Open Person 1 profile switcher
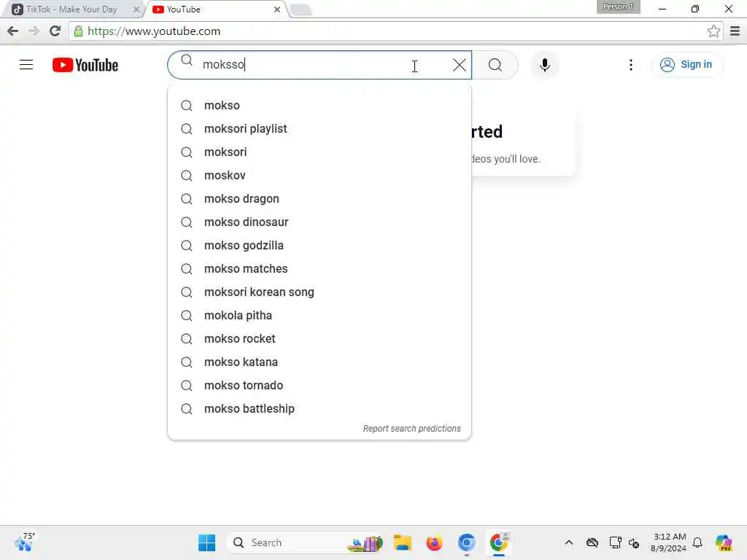Image resolution: width=747 pixels, height=560 pixels. click(x=618, y=7)
